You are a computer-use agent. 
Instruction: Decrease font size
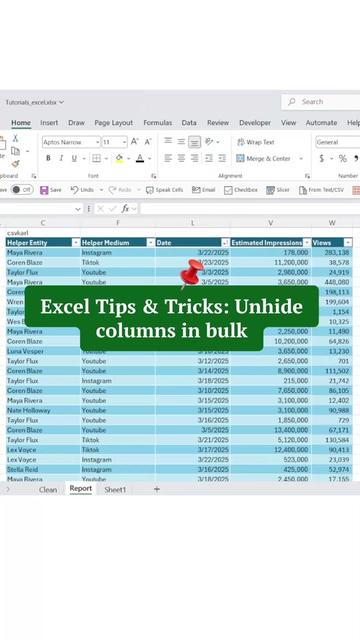coord(148,142)
